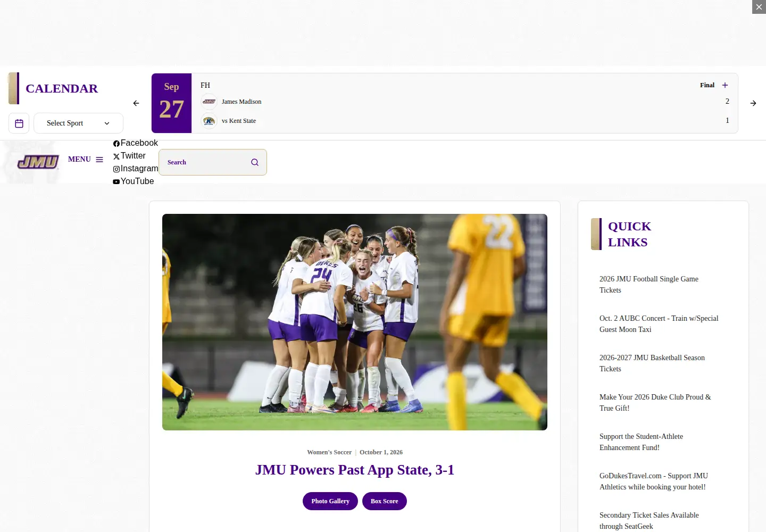Open 2026-2027 JMU Basketball Season Tickets
The height and width of the screenshot is (532, 766).
click(652, 363)
